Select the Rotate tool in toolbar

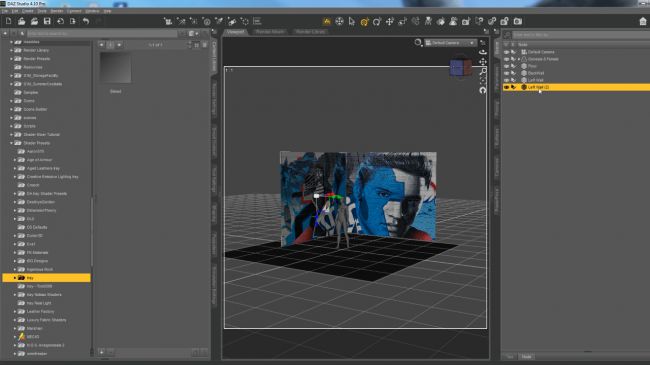[x=377, y=22]
